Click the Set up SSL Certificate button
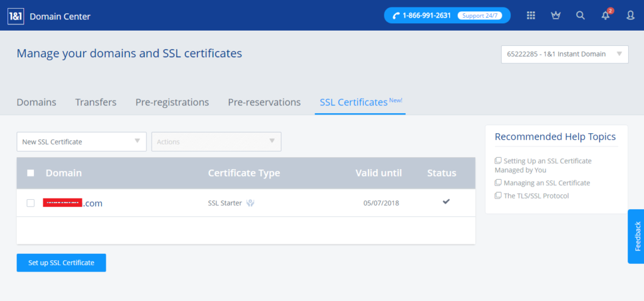Screen dimensions: 644x301 [x=61, y=263]
